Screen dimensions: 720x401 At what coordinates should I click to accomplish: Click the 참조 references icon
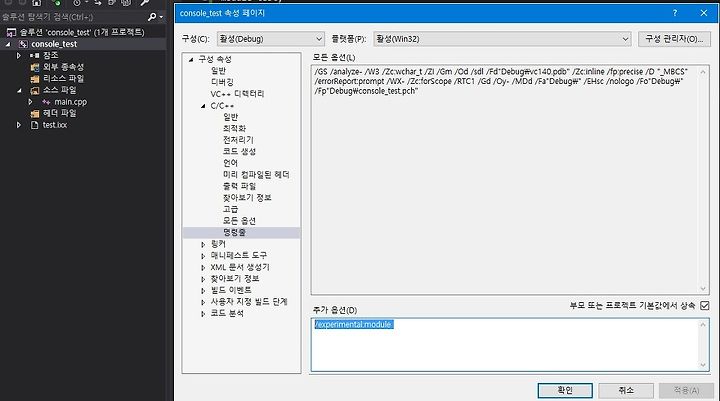point(34,56)
